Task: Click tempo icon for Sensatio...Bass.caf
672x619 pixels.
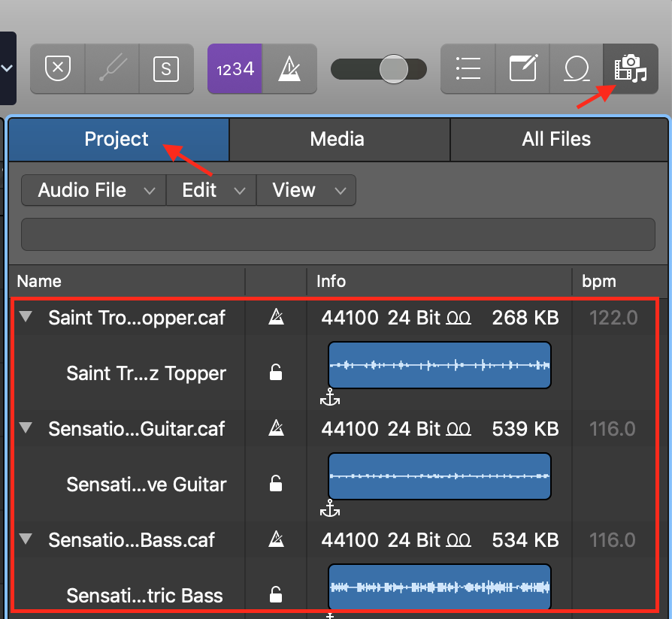Action: tap(276, 539)
